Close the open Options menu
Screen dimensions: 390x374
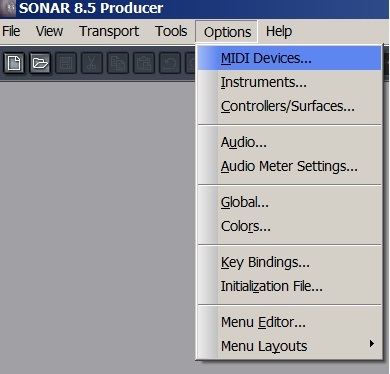coord(227,32)
